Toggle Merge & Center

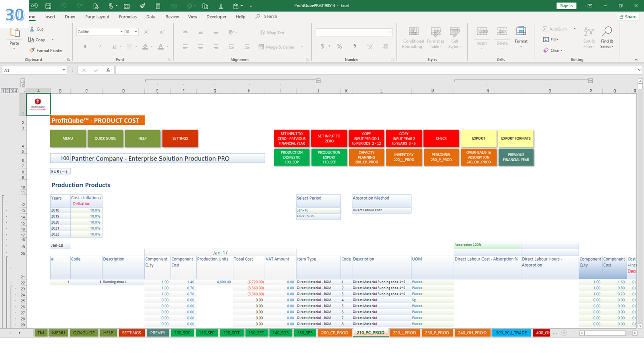277,47
